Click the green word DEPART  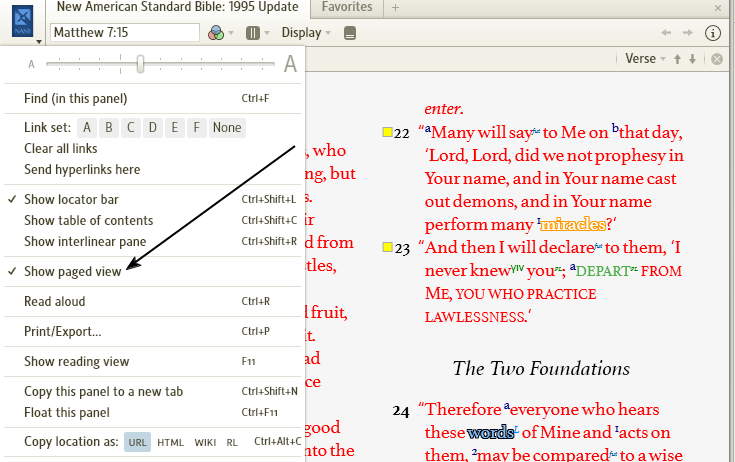click(603, 271)
